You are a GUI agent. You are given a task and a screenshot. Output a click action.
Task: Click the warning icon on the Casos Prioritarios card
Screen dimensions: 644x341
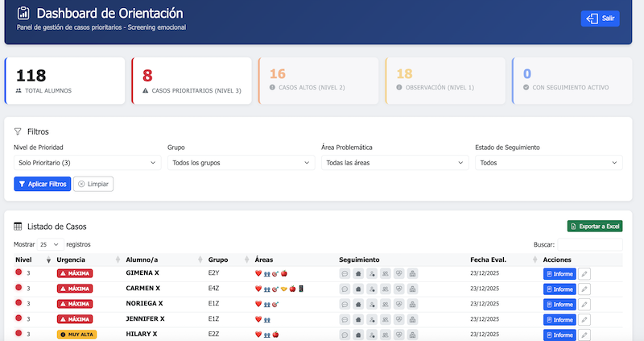(146, 90)
